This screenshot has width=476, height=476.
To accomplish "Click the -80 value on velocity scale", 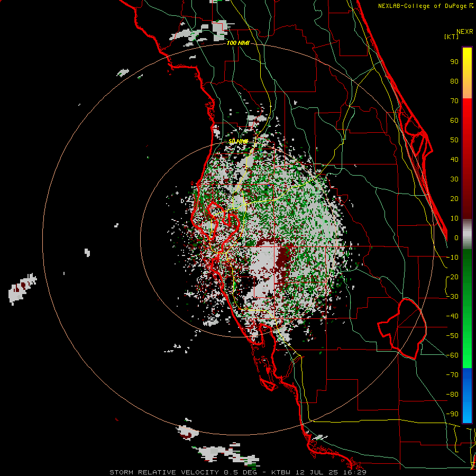I will pos(452,395).
